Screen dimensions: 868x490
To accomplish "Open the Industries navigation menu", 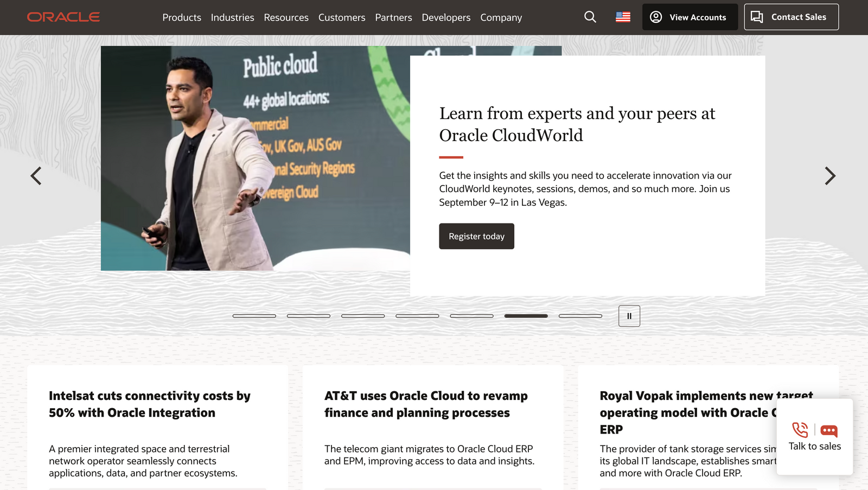I will click(x=232, y=17).
